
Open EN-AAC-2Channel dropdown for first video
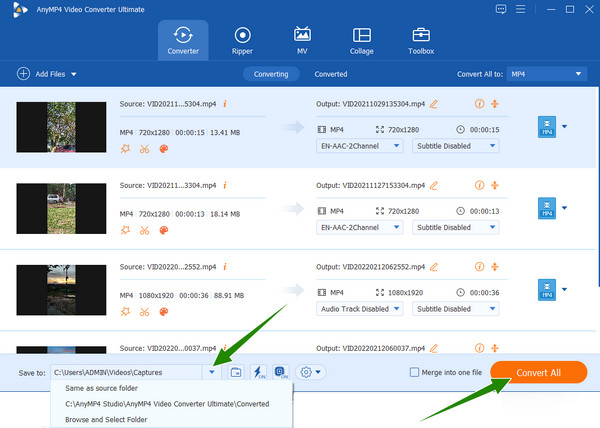[359, 146]
